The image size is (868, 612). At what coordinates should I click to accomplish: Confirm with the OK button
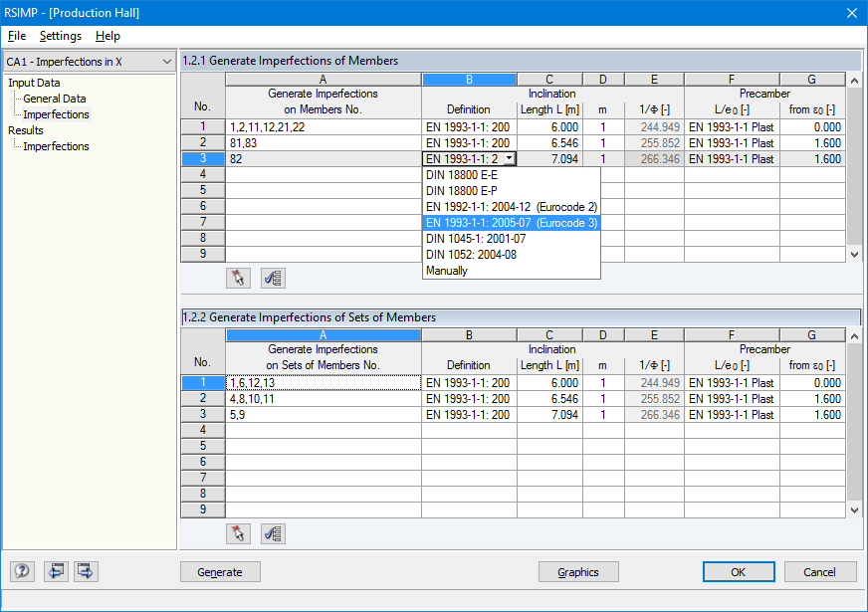click(739, 571)
